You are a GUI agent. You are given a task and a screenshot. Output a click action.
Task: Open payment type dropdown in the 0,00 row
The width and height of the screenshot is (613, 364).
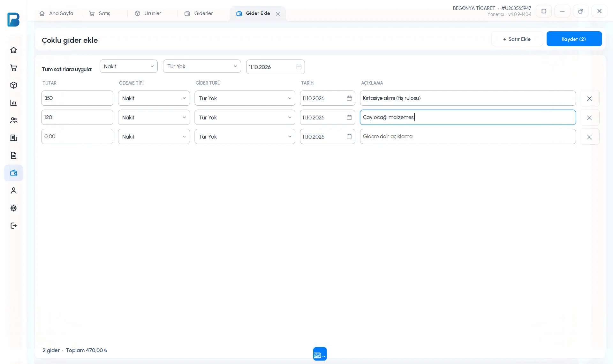click(154, 137)
